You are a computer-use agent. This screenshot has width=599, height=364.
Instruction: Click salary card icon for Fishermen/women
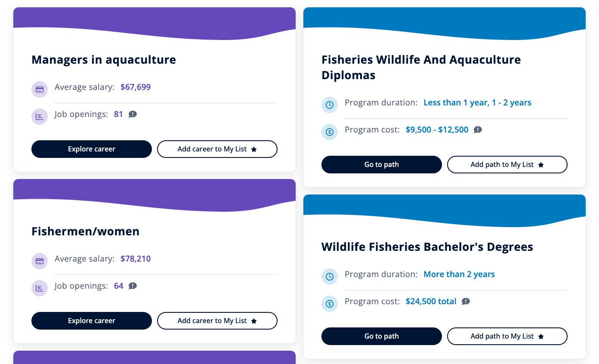click(x=40, y=261)
